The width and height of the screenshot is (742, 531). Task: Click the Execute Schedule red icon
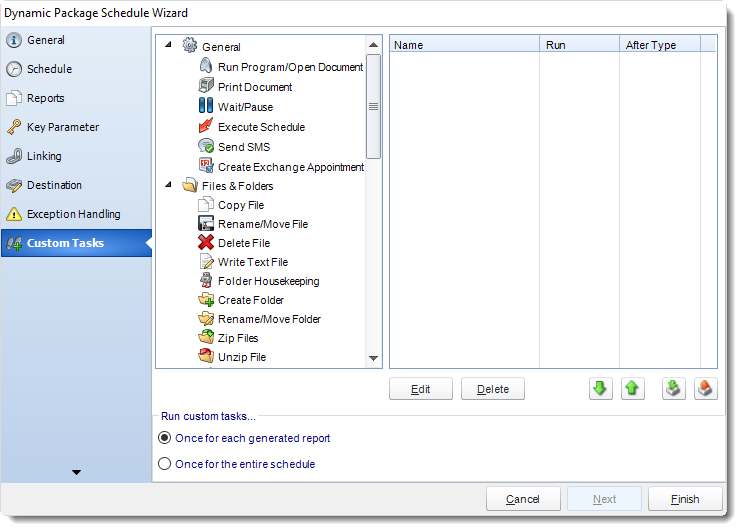(206, 126)
